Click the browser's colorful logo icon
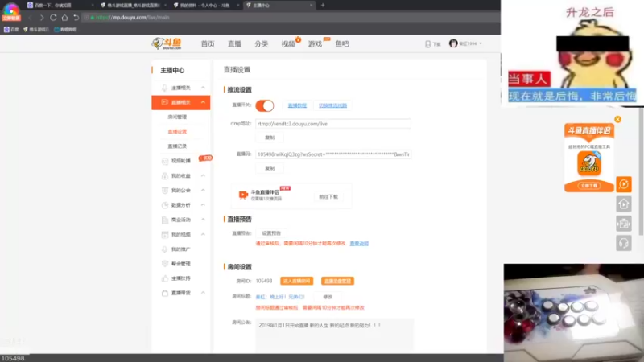This screenshot has height=362, width=644. [x=11, y=11]
